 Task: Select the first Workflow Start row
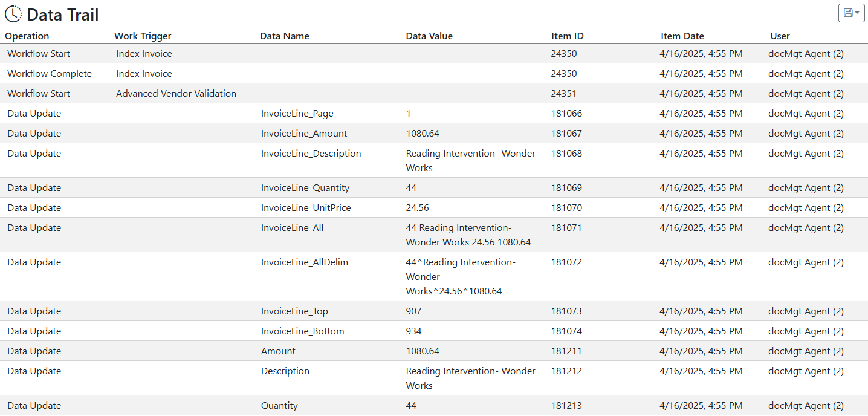[x=434, y=53]
